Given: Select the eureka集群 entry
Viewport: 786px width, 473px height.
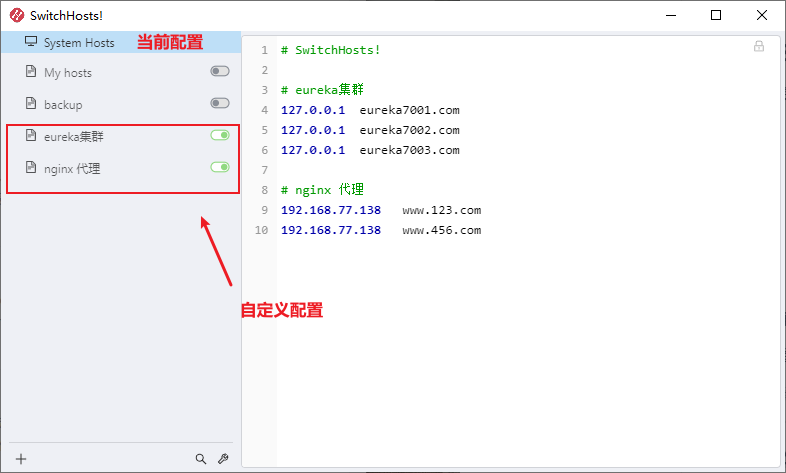Looking at the screenshot, I should click(x=121, y=136).
